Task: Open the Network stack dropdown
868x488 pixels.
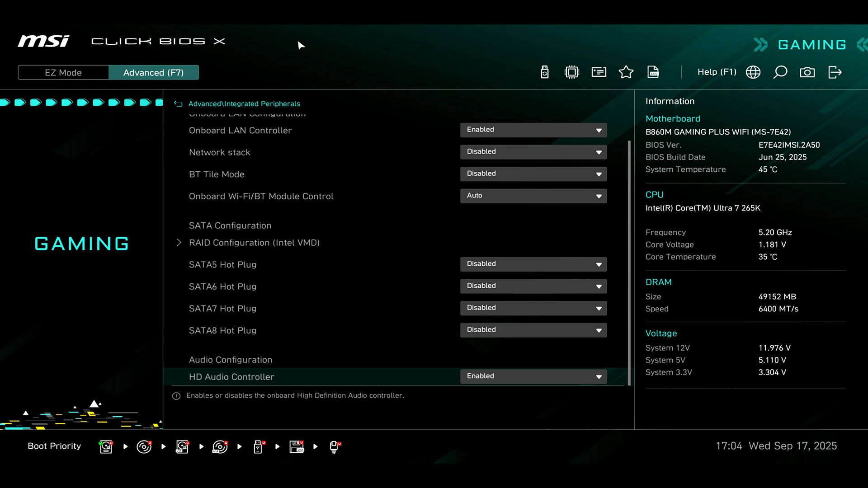Action: click(533, 152)
